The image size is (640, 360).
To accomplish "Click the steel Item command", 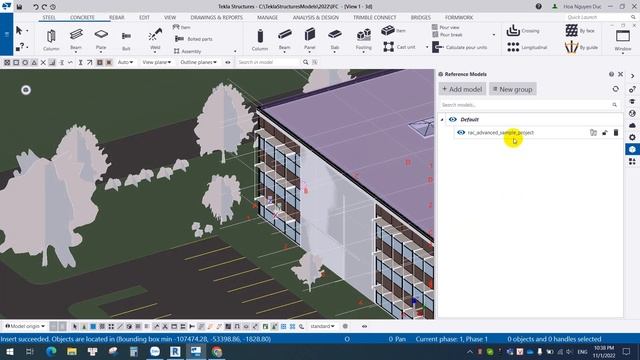I will tap(182, 27).
